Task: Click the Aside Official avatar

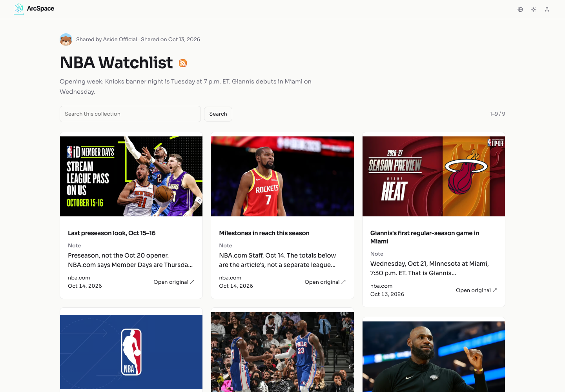Action: click(66, 40)
